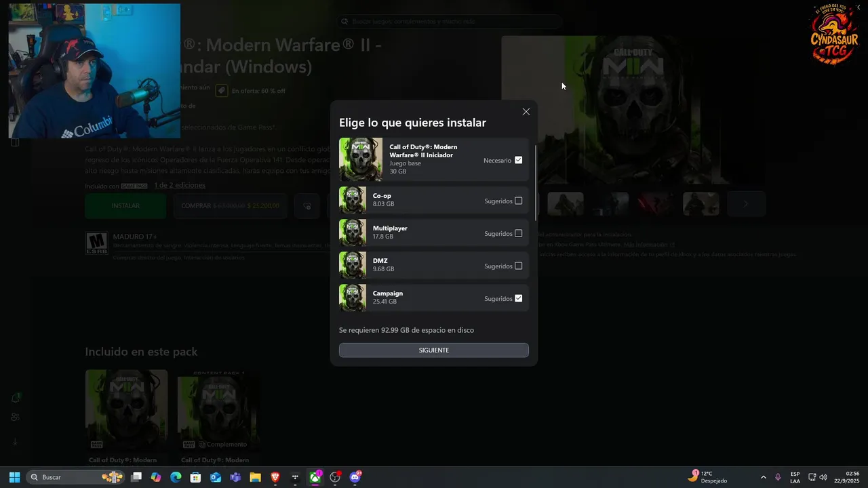Open OBS Studio from the taskbar
This screenshot has width=868, height=488.
click(x=335, y=477)
